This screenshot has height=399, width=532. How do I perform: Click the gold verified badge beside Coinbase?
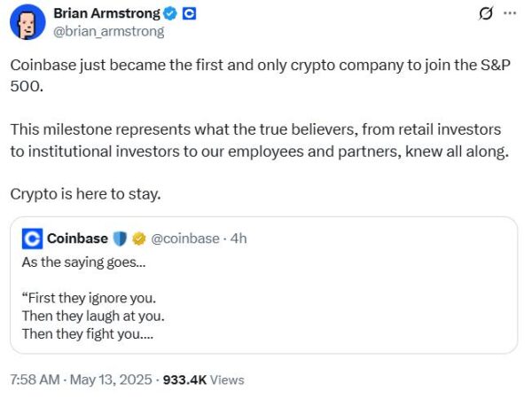tap(137, 239)
